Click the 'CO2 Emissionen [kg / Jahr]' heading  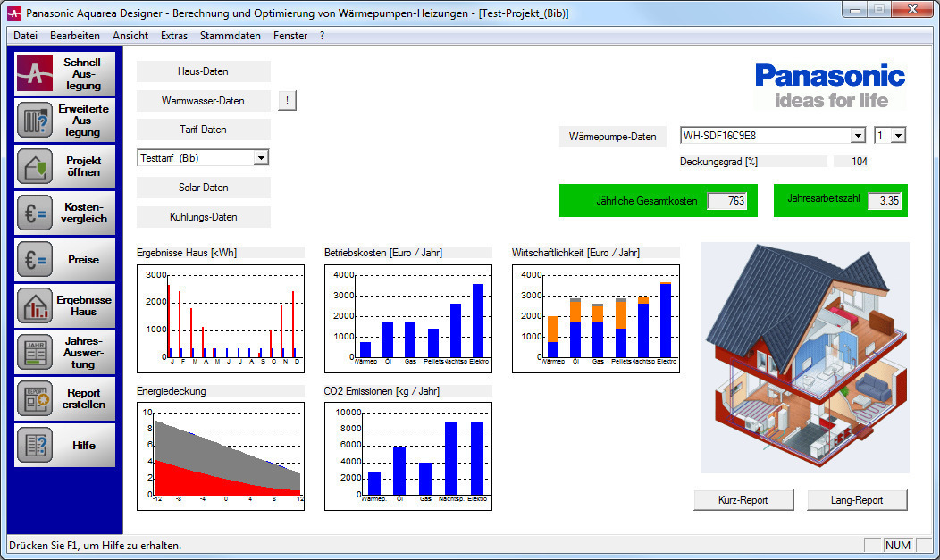(x=382, y=391)
